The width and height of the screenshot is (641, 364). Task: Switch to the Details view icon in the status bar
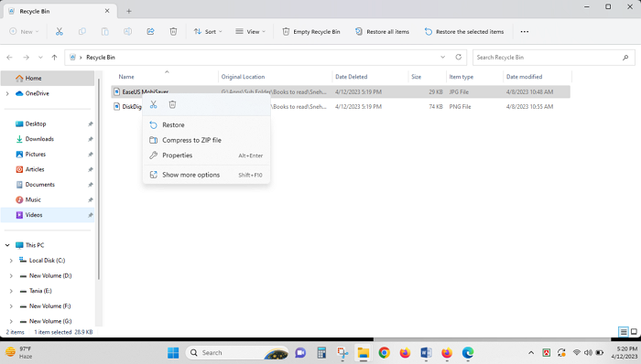click(x=624, y=332)
